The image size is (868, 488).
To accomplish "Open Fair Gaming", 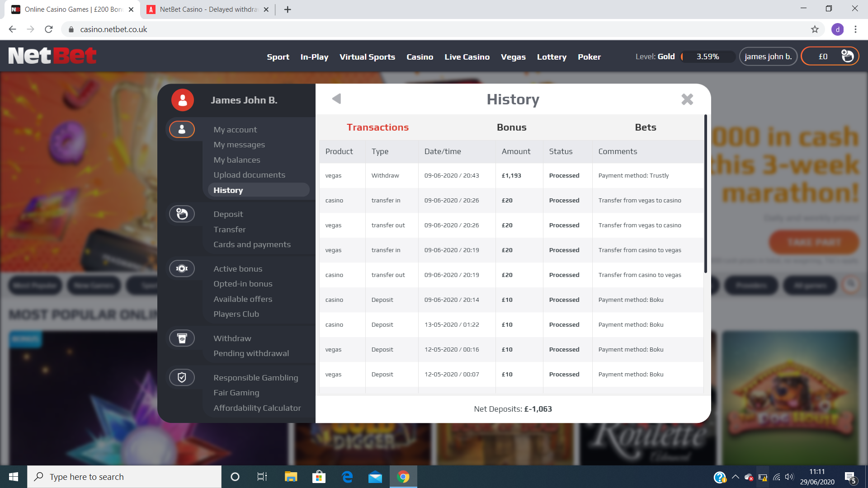I will [236, 393].
